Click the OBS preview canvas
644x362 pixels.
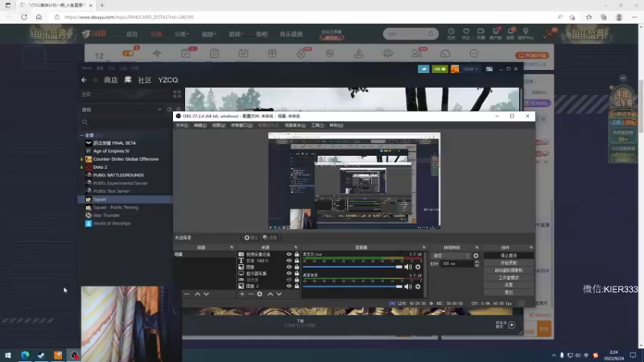354,180
